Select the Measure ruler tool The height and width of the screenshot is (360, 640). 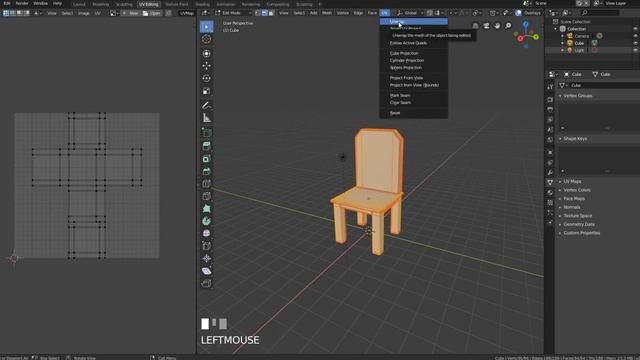click(x=207, y=118)
